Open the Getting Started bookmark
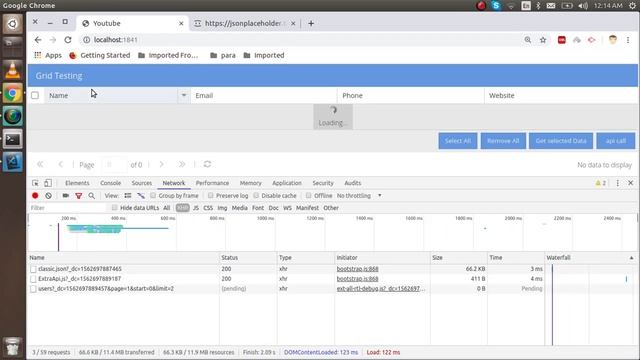Viewport: 640px width, 360px height. click(x=100, y=55)
